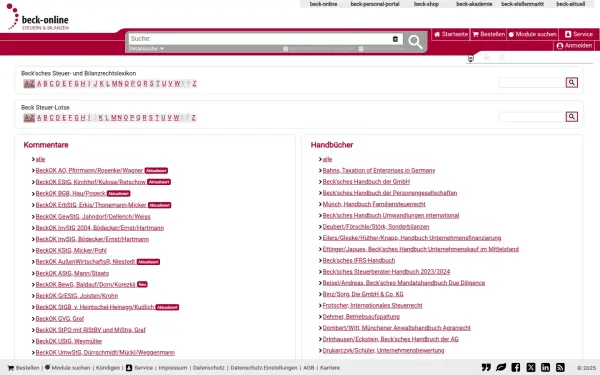
Task: Click Bestellen in the footer
Action: click(x=23, y=368)
